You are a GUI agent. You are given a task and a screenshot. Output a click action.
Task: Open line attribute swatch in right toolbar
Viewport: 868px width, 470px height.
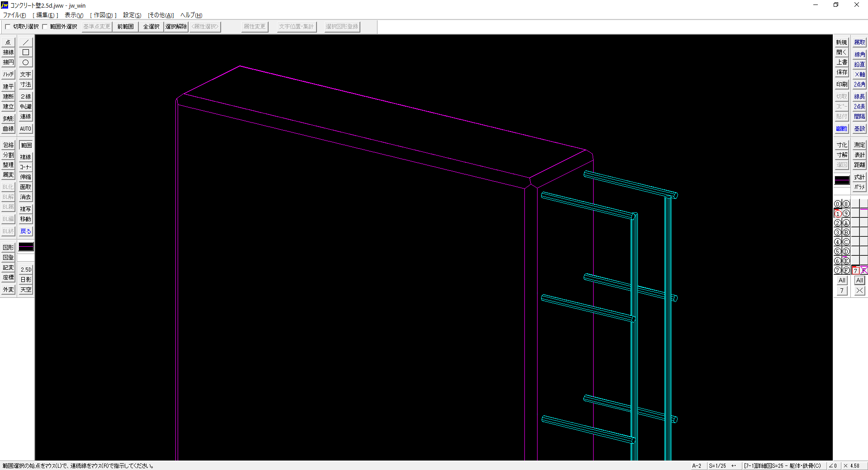tap(842, 180)
